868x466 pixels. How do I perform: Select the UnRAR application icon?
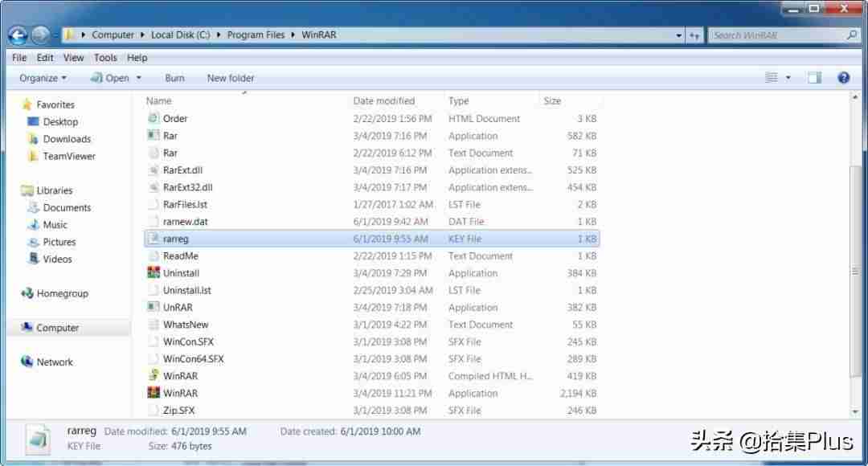[x=154, y=307]
